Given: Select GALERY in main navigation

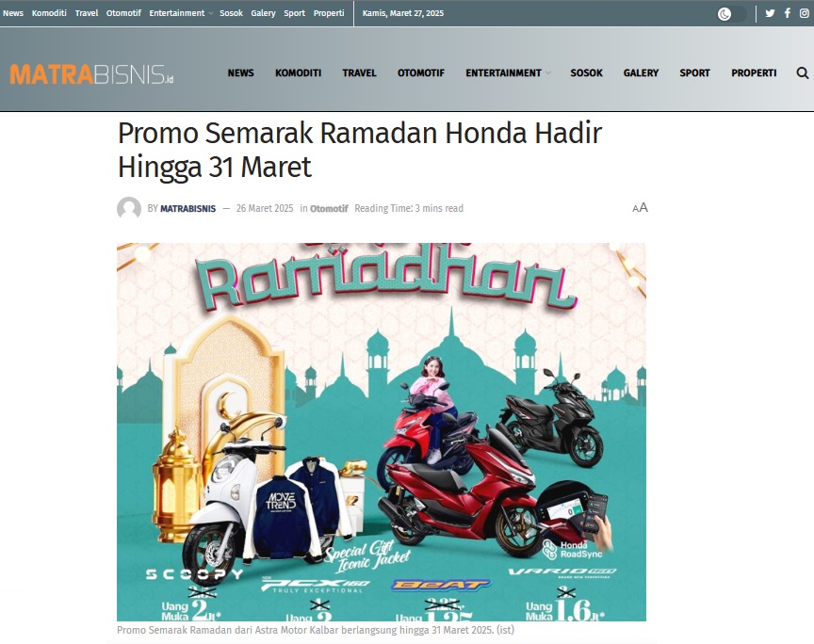Looking at the screenshot, I should [641, 73].
